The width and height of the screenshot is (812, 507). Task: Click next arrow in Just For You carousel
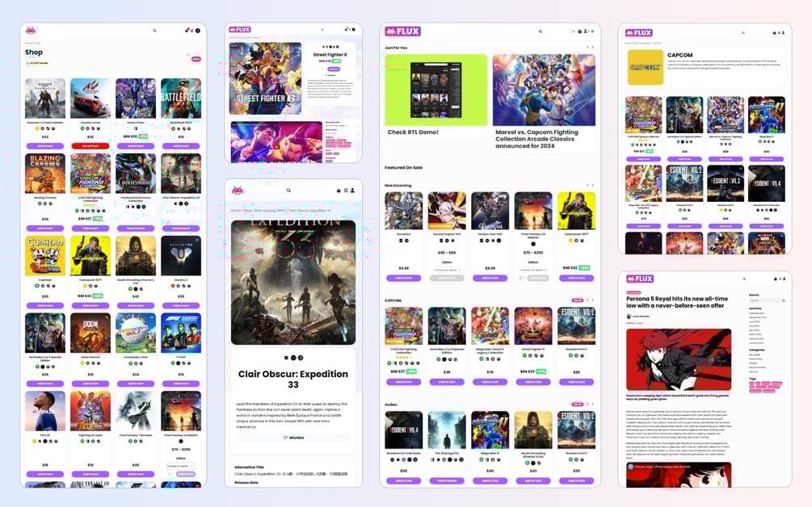(593, 47)
